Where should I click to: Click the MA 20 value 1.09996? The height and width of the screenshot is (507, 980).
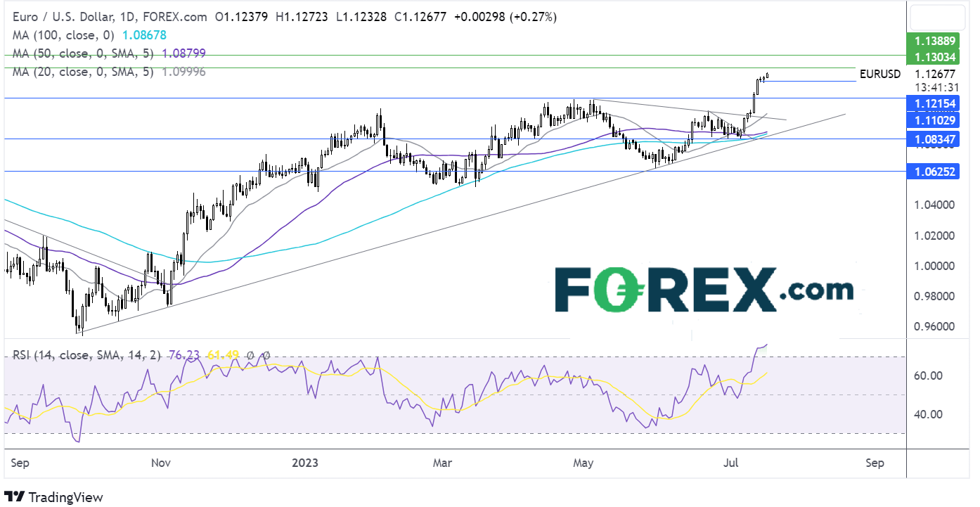pos(184,72)
